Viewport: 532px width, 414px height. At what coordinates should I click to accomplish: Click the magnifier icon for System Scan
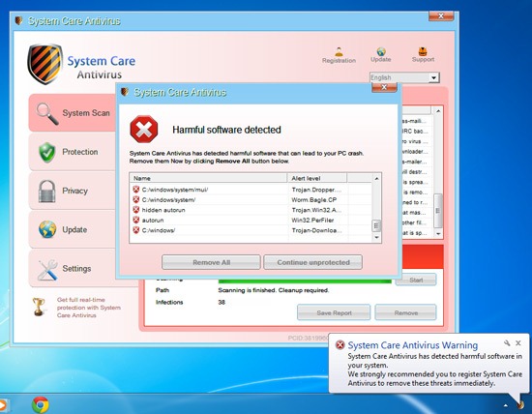pyautogui.click(x=47, y=114)
